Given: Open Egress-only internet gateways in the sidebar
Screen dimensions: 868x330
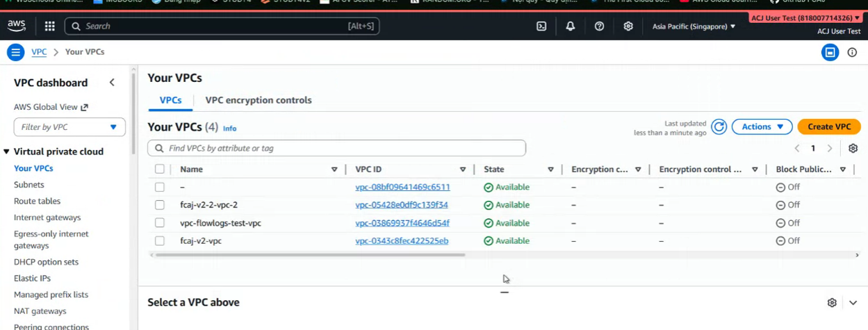Looking at the screenshot, I should point(51,240).
